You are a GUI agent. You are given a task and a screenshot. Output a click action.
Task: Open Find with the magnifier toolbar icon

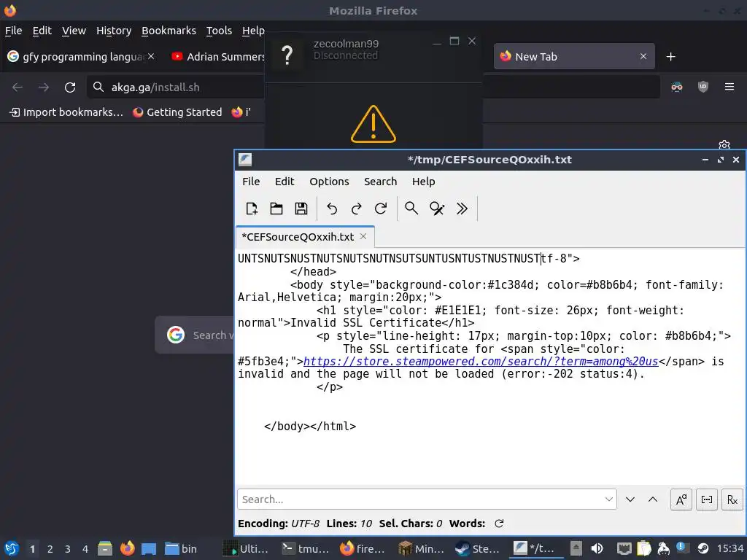411,209
